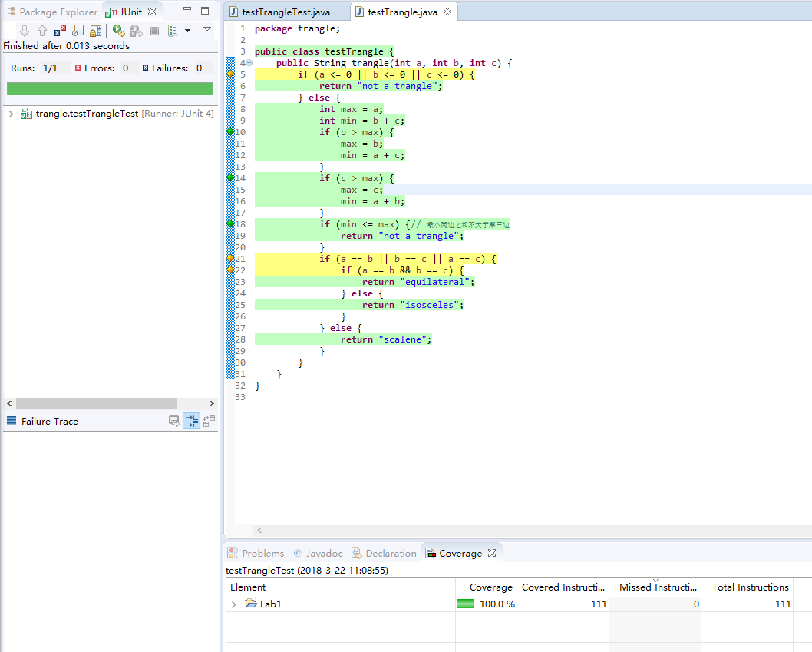Open Test Run History dropdown arrow
The width and height of the screenshot is (812, 652).
pos(187,31)
